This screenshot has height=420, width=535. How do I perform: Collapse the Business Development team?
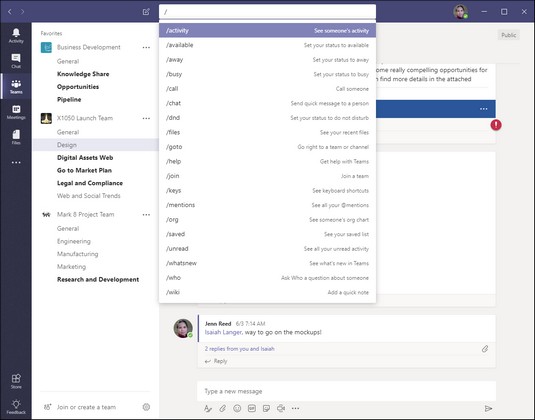89,47
